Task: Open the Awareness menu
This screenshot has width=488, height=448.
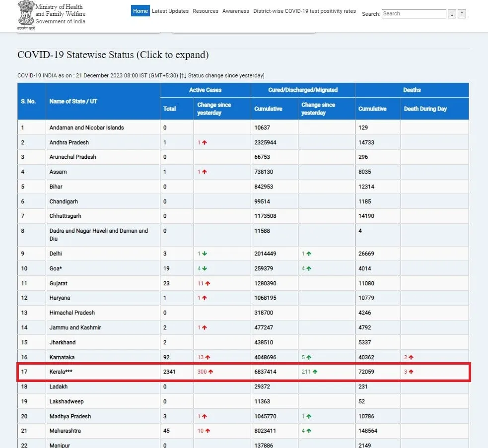Action: point(236,11)
